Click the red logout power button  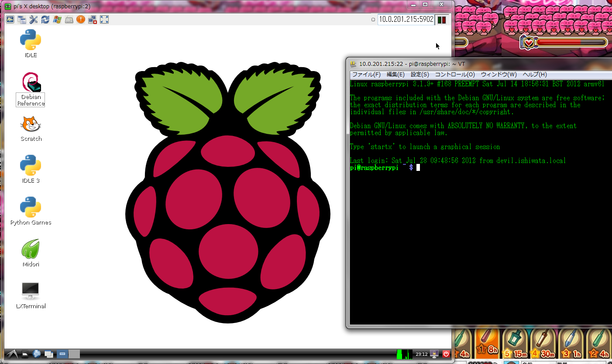point(446,354)
